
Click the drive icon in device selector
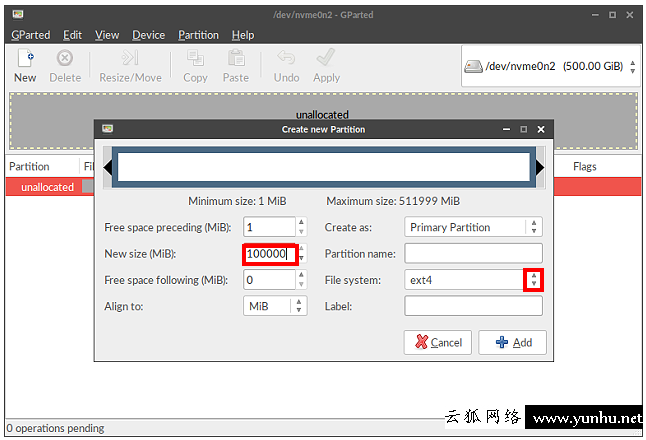click(473, 66)
